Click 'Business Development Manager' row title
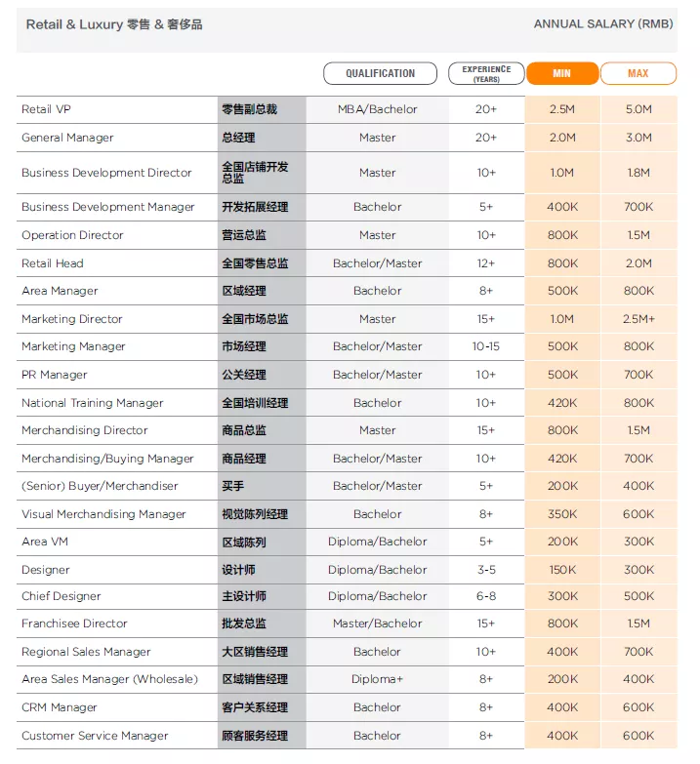 [x=107, y=207]
